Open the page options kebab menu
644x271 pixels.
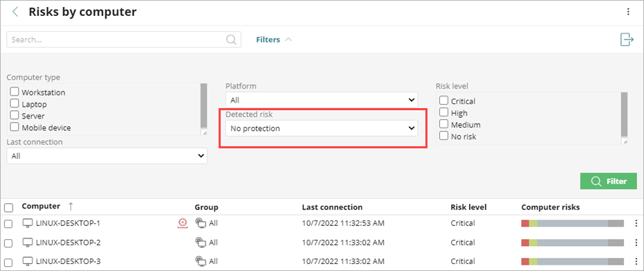click(x=628, y=12)
